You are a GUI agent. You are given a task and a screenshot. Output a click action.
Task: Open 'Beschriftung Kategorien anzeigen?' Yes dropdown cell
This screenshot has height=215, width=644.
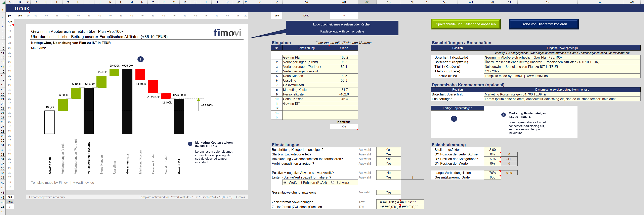click(x=388, y=150)
